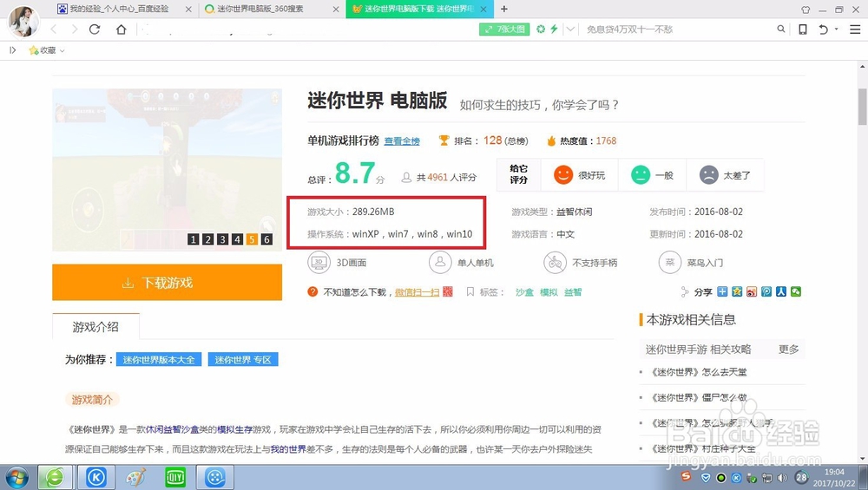868x490 pixels.
Task: Share via WeChat green icon
Action: (x=795, y=291)
